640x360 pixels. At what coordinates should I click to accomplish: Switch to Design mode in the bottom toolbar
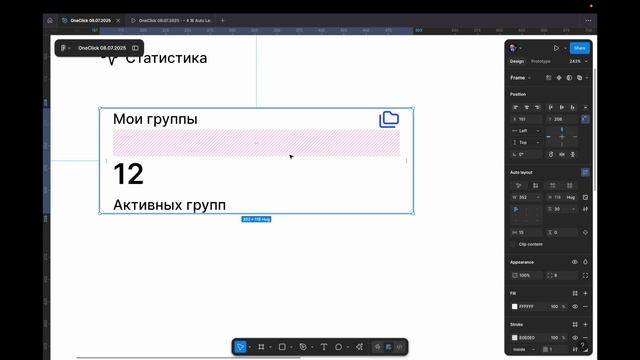coord(389,347)
